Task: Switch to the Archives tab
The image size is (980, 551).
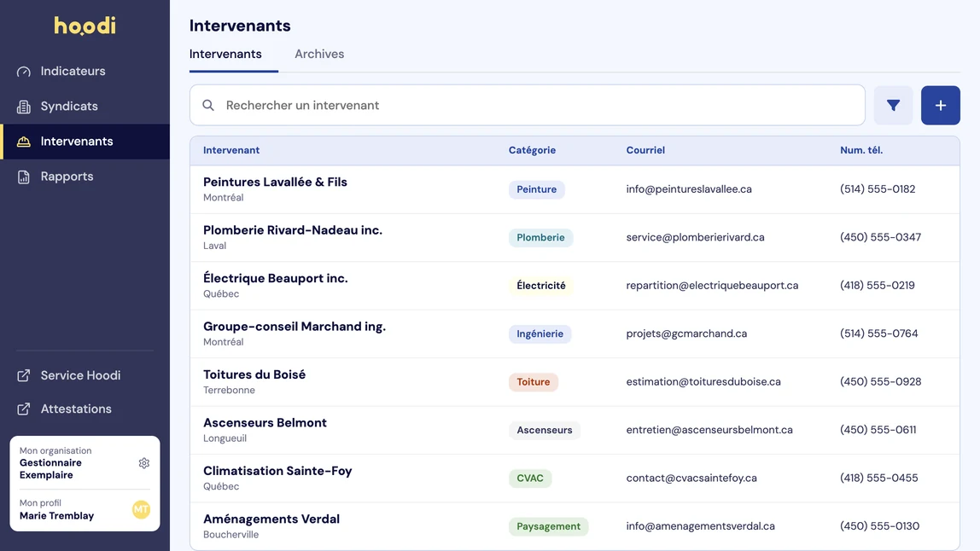Action: (x=319, y=54)
